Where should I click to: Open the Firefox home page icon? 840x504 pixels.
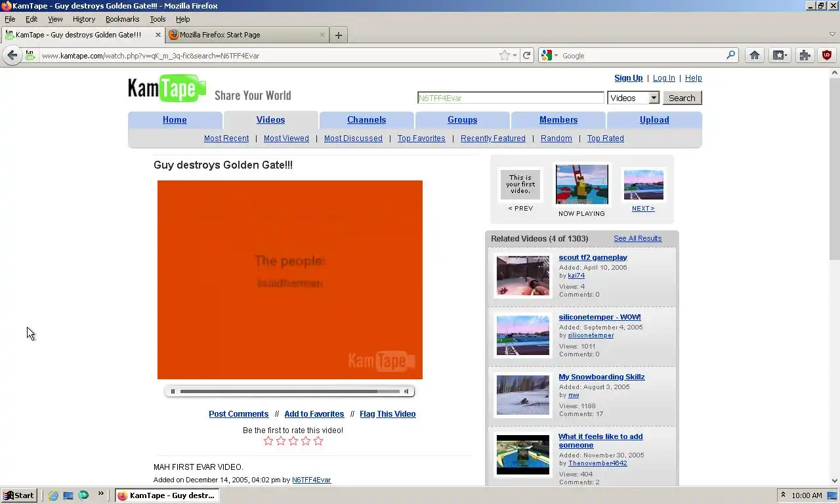(755, 56)
